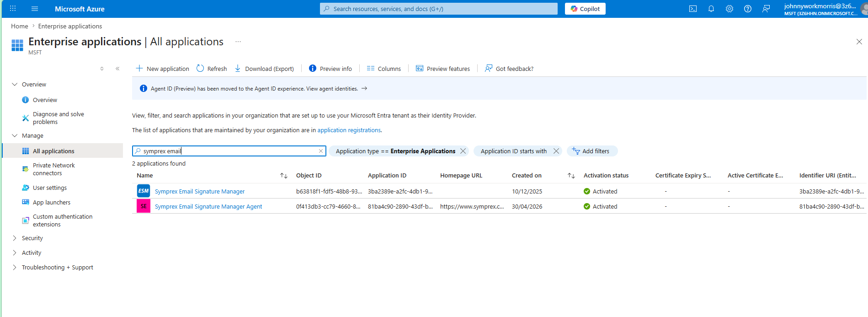Open the feedback icon in top bar
868x317 pixels.
[766, 9]
